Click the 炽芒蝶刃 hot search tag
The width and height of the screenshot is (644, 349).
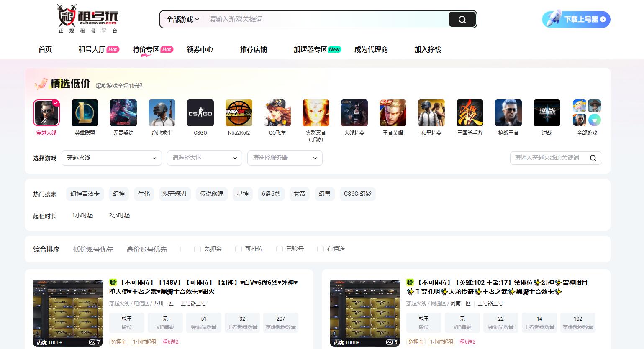tap(175, 194)
